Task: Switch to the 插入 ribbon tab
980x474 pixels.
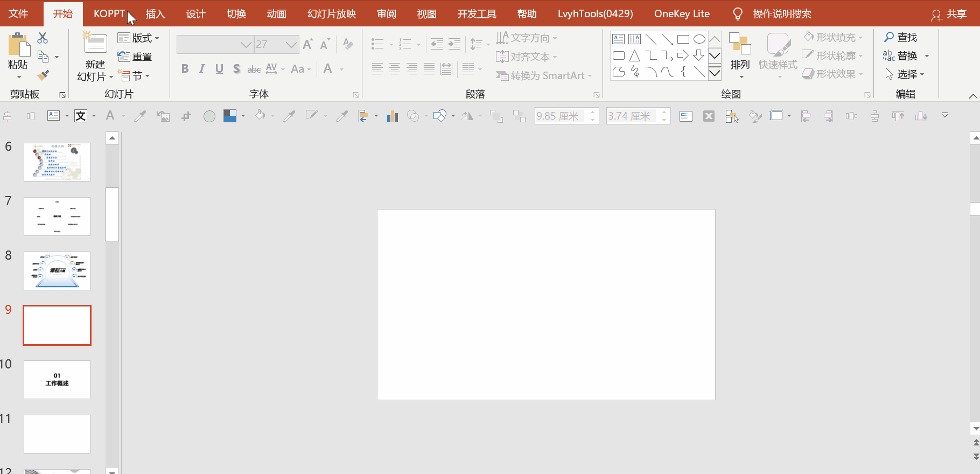Action: [155, 14]
